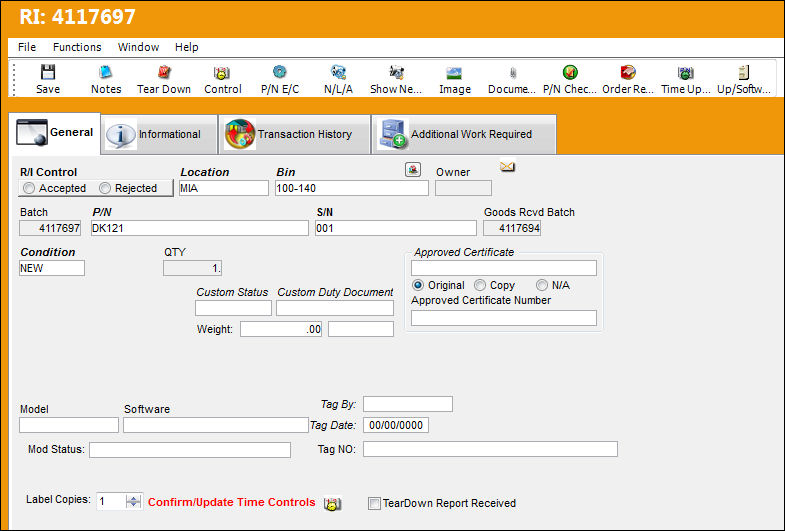Open the Window menu
This screenshot has width=785, height=531.
[x=138, y=47]
